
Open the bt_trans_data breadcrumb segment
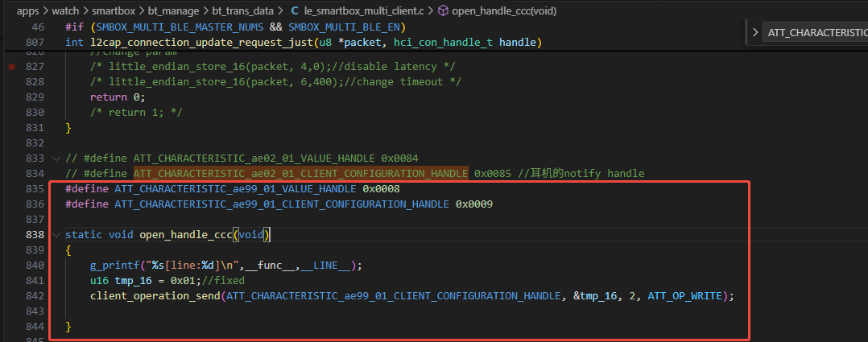(243, 10)
